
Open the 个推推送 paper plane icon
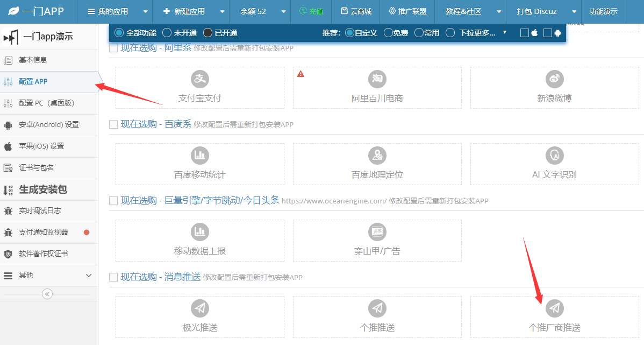click(377, 308)
